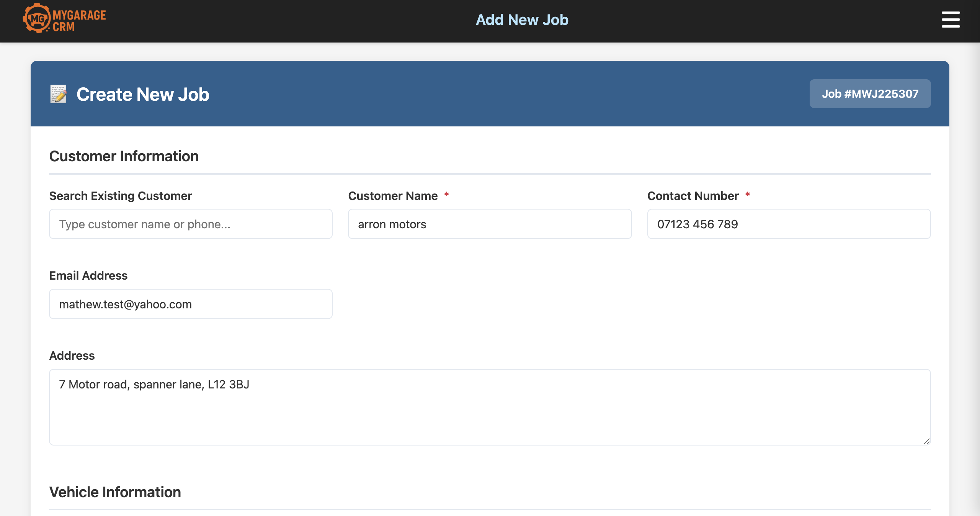Click the required asterisk beside Contact Number
This screenshot has height=516, width=980.
(x=748, y=195)
